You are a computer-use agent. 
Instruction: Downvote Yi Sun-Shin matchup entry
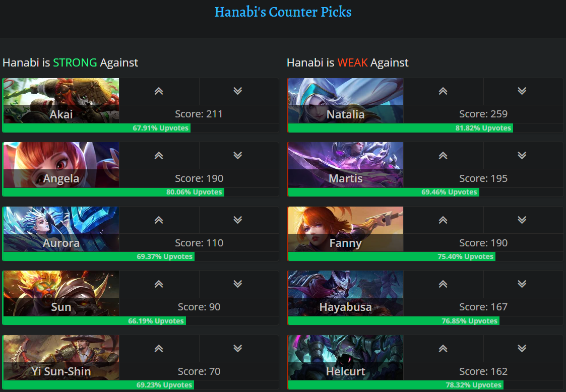[238, 349]
